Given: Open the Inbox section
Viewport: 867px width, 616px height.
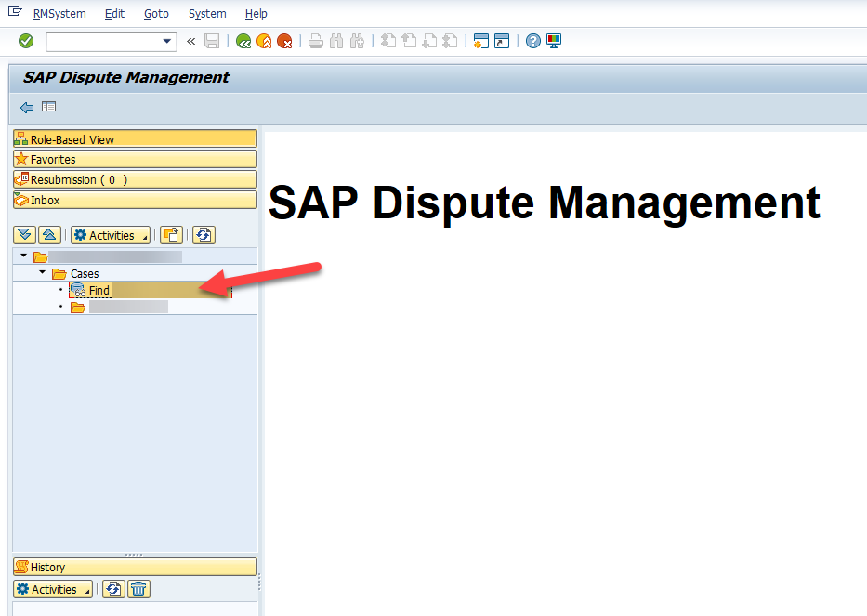Looking at the screenshot, I should [x=135, y=200].
